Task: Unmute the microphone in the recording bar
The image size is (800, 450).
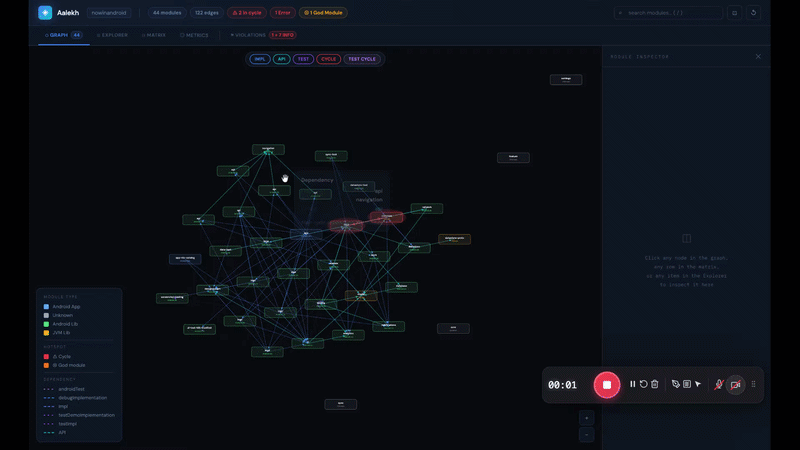Action: point(718,384)
